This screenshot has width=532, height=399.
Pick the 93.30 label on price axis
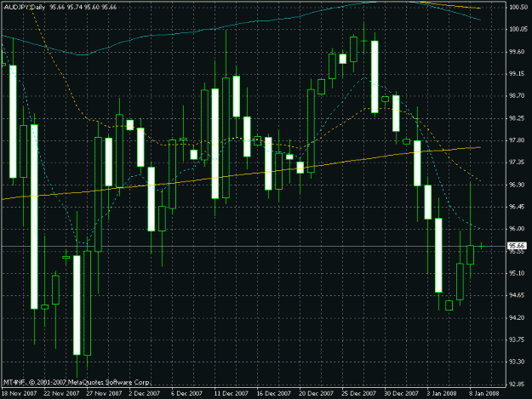518,362
